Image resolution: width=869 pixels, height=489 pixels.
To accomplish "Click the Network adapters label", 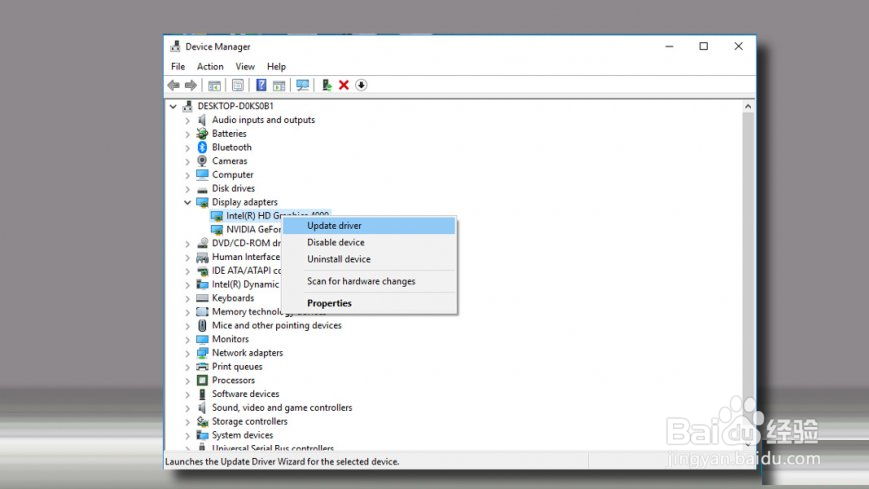I will point(247,353).
